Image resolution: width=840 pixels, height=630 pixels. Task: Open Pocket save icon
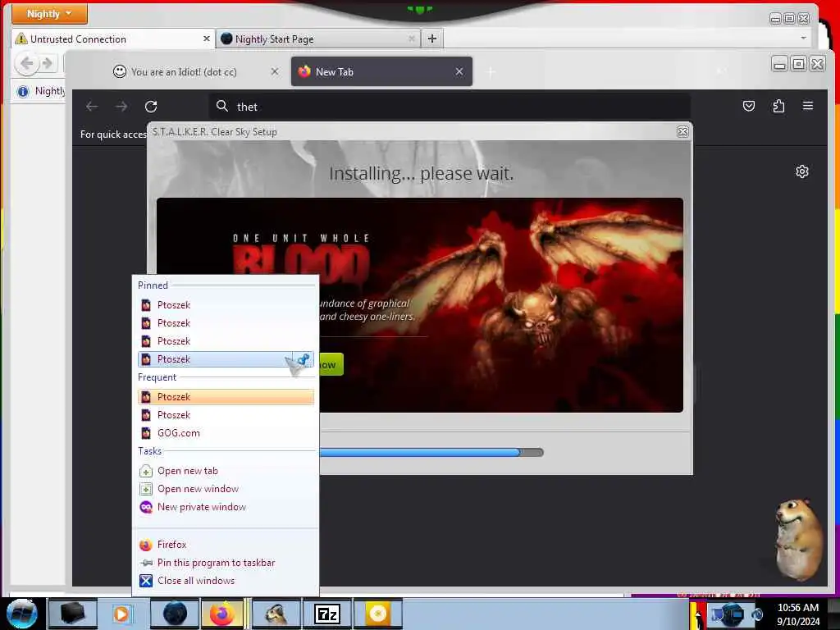tap(749, 106)
